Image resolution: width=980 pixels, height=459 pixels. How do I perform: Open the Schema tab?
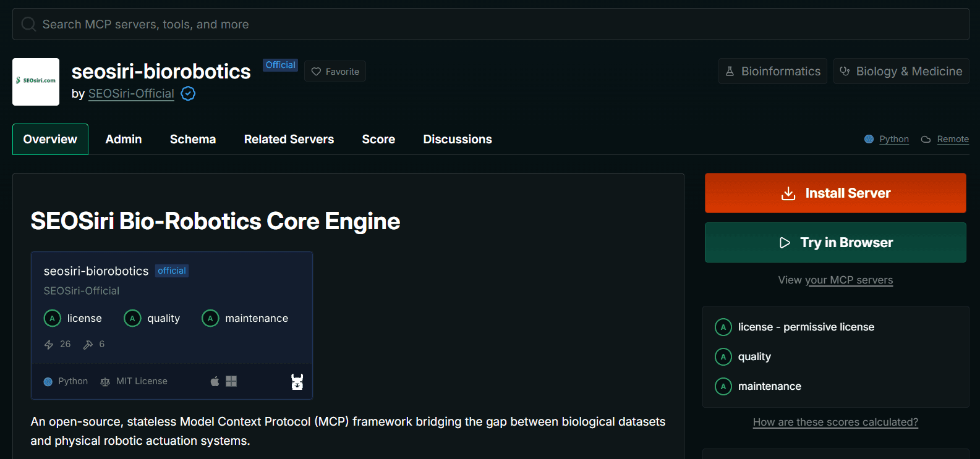pos(193,140)
